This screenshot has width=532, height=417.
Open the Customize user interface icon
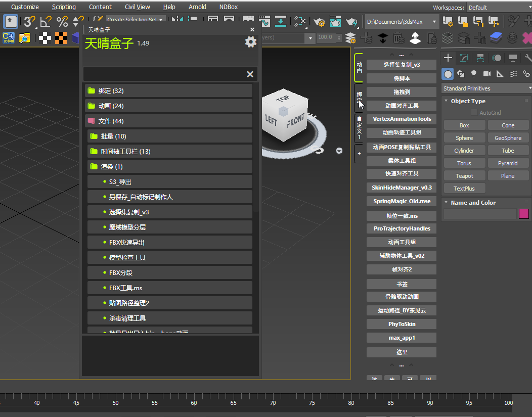click(x=9, y=37)
